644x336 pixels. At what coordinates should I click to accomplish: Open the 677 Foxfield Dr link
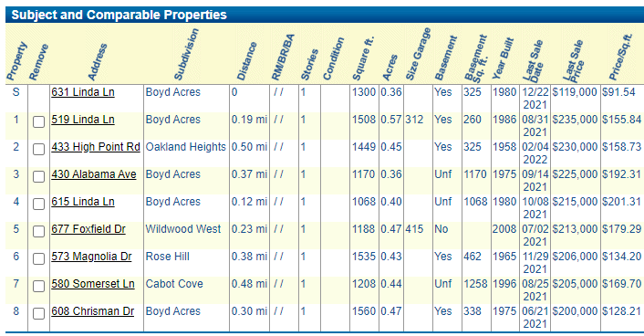click(x=88, y=228)
